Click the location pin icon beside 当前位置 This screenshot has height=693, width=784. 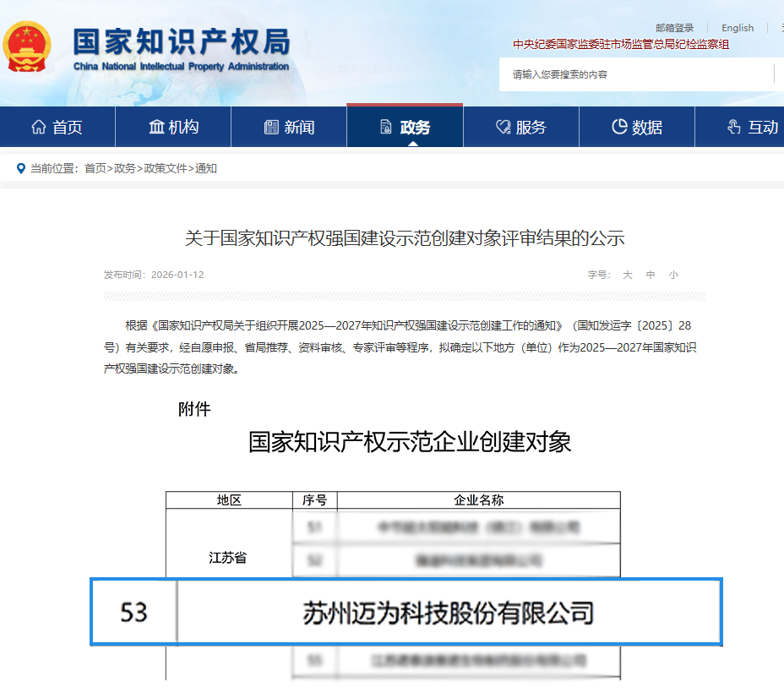coord(21,168)
